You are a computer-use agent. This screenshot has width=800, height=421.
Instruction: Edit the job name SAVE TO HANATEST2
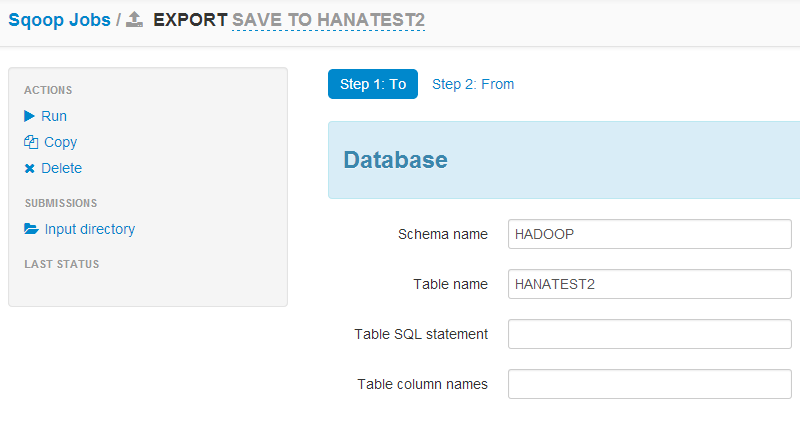click(x=328, y=20)
